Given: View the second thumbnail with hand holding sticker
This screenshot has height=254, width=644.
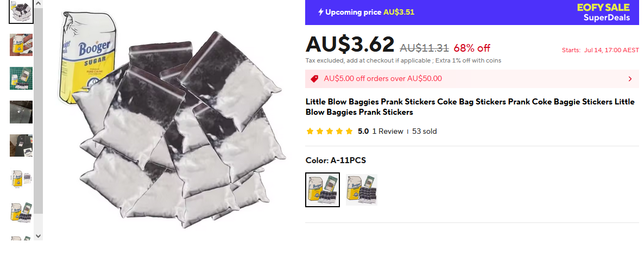Looking at the screenshot, I should [x=21, y=45].
